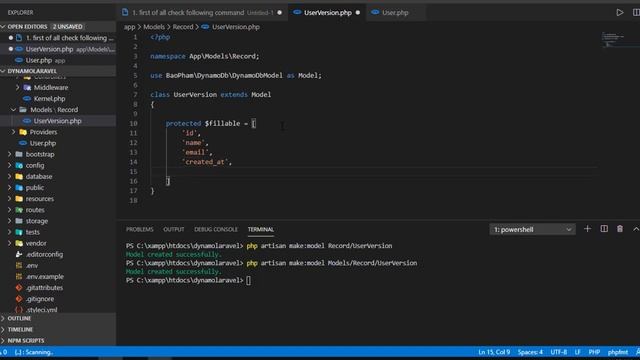The height and width of the screenshot is (360, 640).
Task: Change end of line sequence LF
Action: pos(578,352)
